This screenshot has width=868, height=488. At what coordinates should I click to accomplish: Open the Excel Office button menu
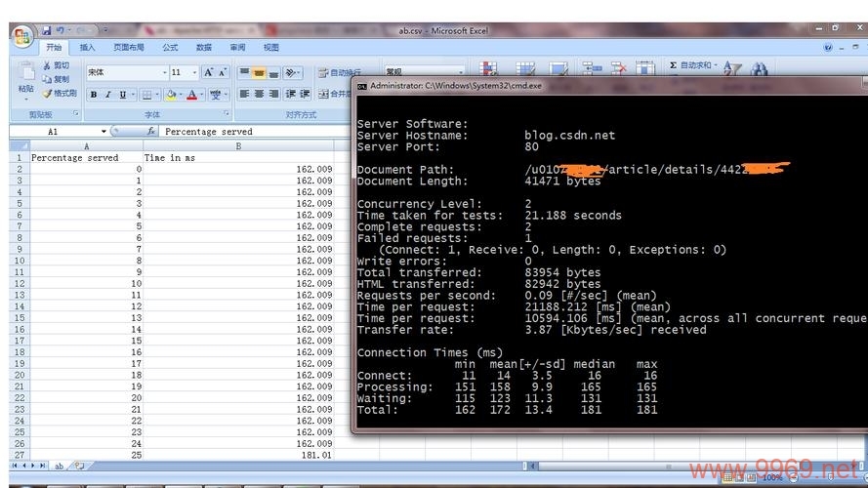(x=22, y=38)
